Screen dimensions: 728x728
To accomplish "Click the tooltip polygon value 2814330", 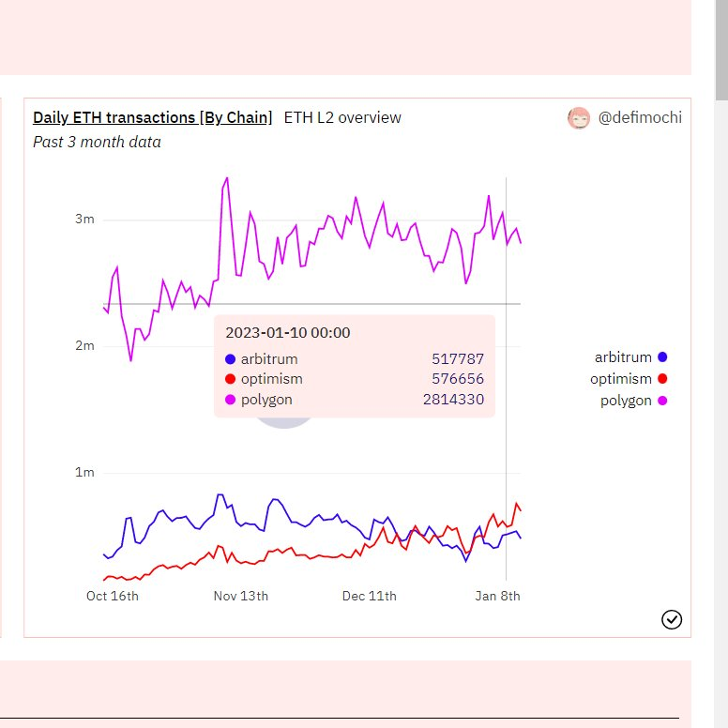I will (453, 400).
